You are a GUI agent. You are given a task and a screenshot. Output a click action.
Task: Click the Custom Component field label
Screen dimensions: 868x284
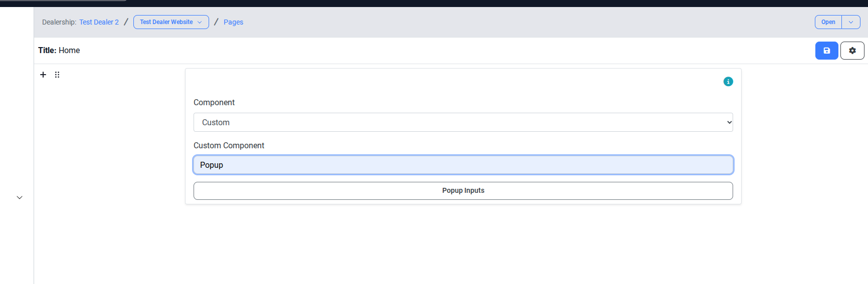(229, 145)
